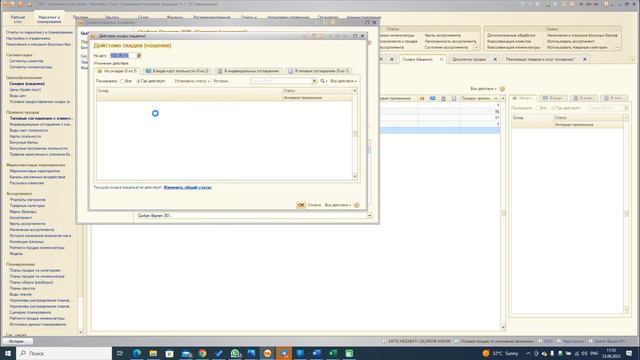
Task: Switch to В типовых соглашениях tab
Action: (x=318, y=71)
